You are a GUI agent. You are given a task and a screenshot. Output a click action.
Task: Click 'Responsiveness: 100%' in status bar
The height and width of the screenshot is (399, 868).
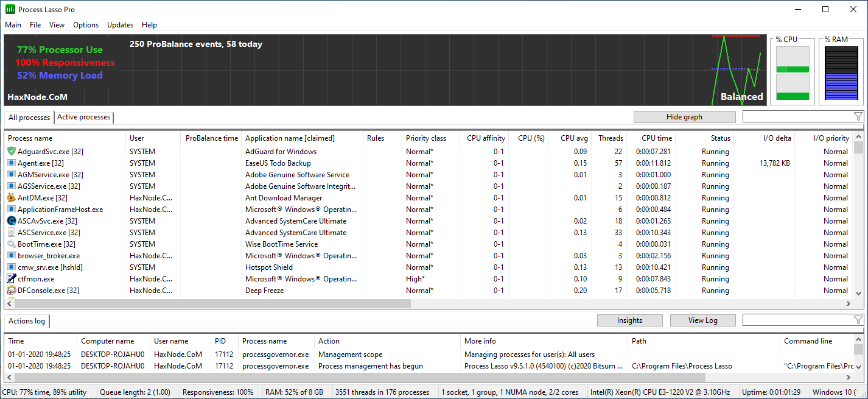click(218, 392)
